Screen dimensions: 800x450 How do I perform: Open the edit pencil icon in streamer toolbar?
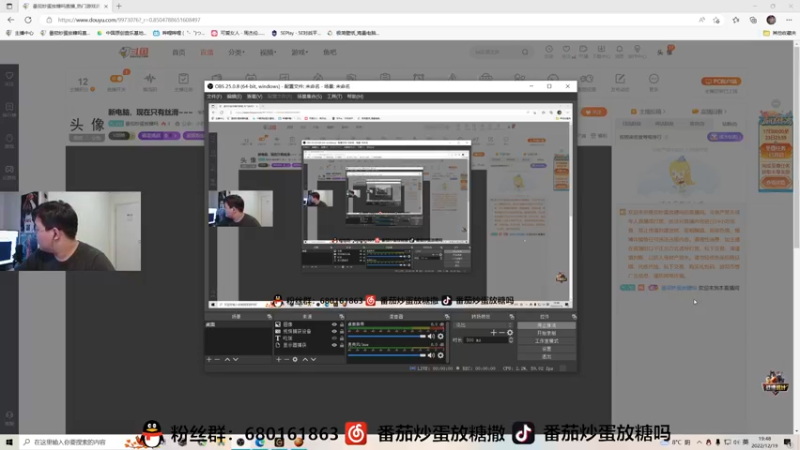(620, 81)
